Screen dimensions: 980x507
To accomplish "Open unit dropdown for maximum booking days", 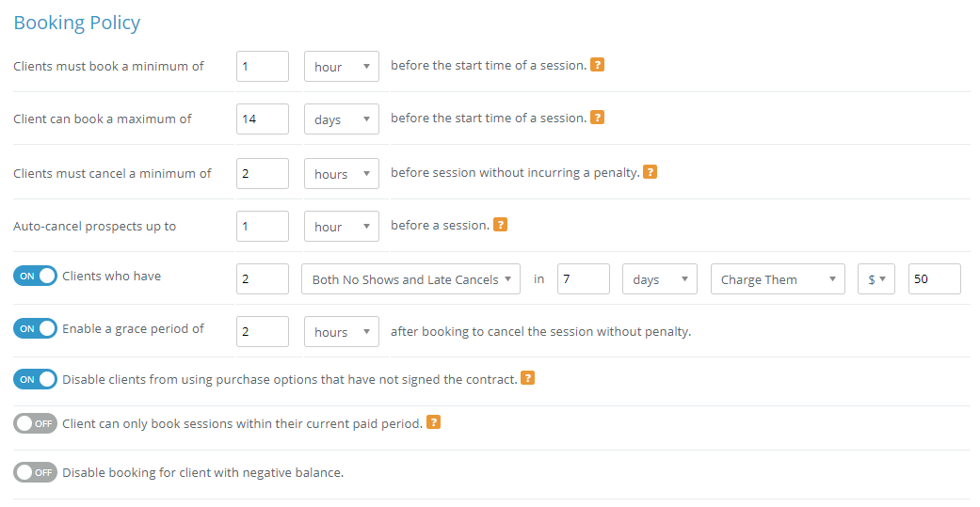I will 341,119.
